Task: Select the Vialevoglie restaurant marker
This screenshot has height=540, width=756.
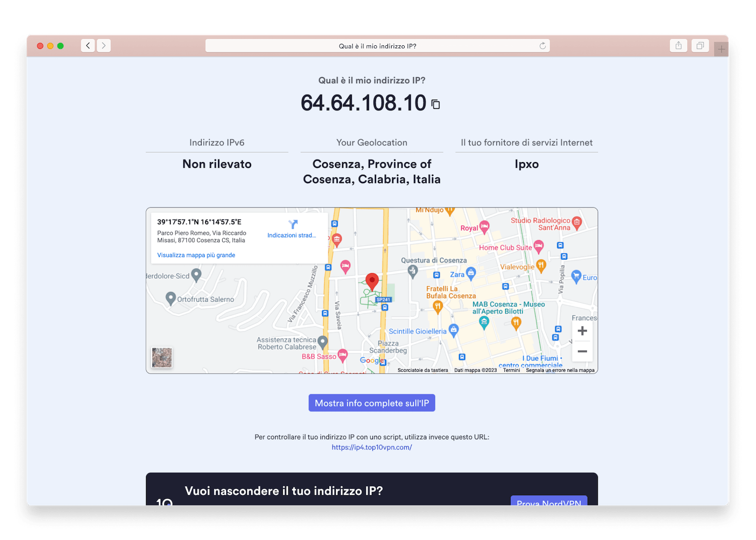Action: pos(541,266)
